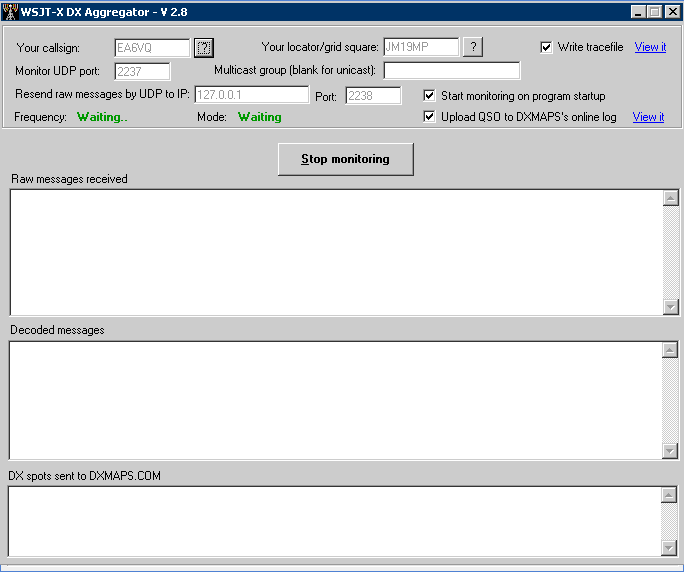Click the Stop monitoring button
The height and width of the screenshot is (572, 684).
[x=345, y=159]
